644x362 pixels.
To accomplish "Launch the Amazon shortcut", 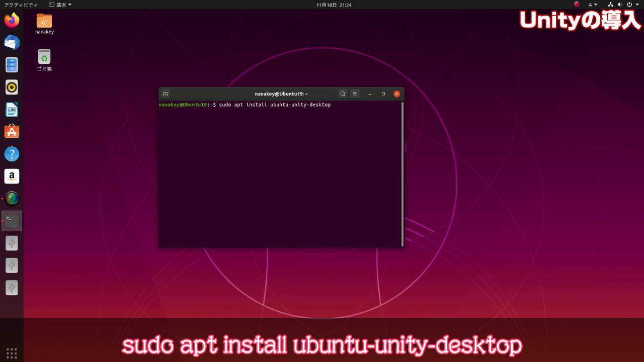I will pyautogui.click(x=12, y=176).
